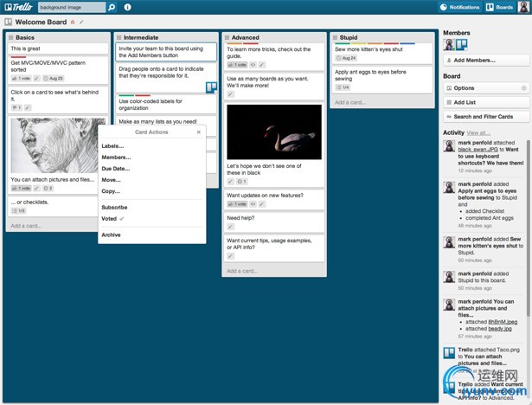Click comment badge on 'Click on a card' card
532x405 pixels.
point(16,107)
